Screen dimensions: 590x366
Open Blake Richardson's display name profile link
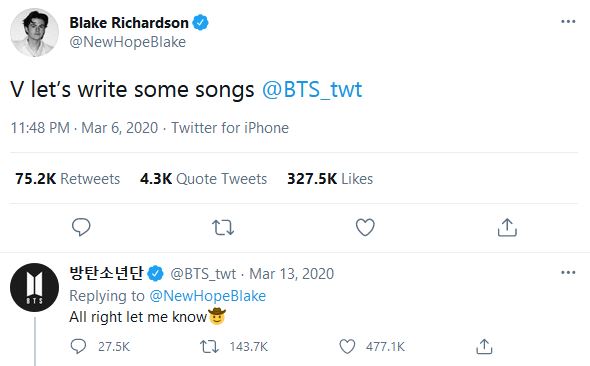tap(129, 23)
